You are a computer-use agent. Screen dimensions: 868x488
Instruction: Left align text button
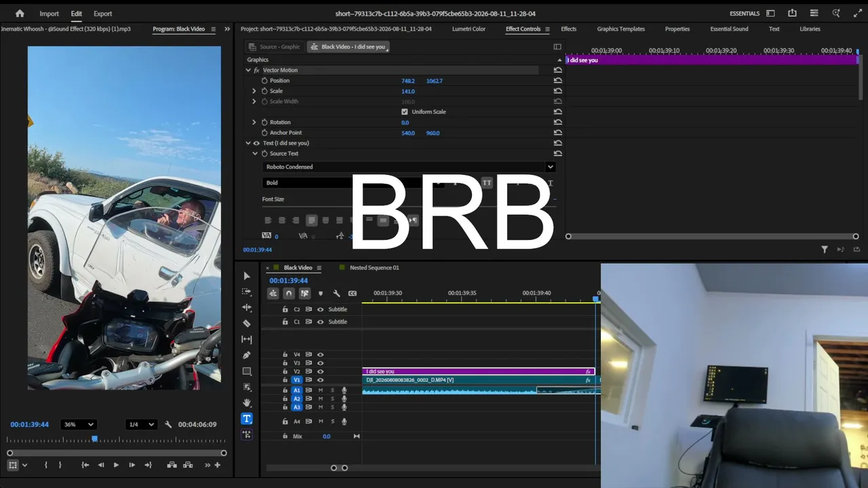pos(268,220)
